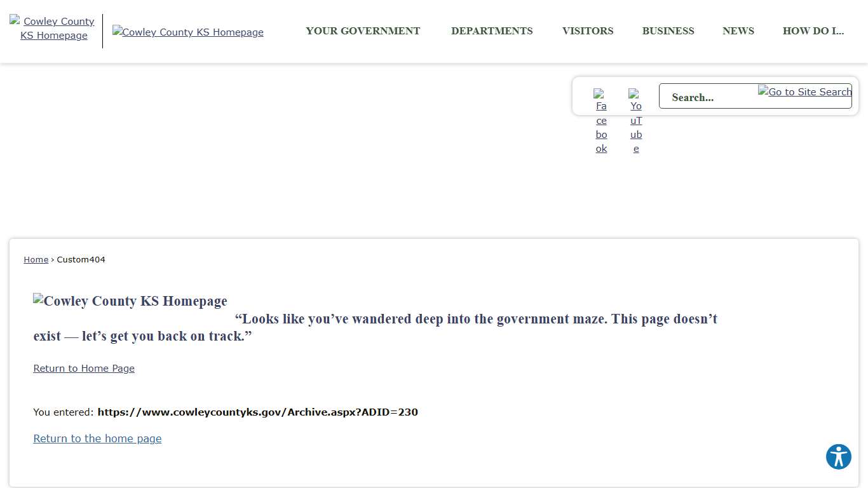This screenshot has height=488, width=868.
Task: Open the YOUR GOVERNMENT menu
Action: point(363,31)
